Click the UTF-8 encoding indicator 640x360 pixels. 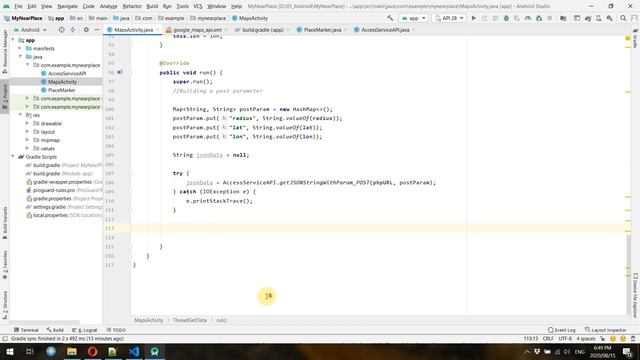(565, 339)
